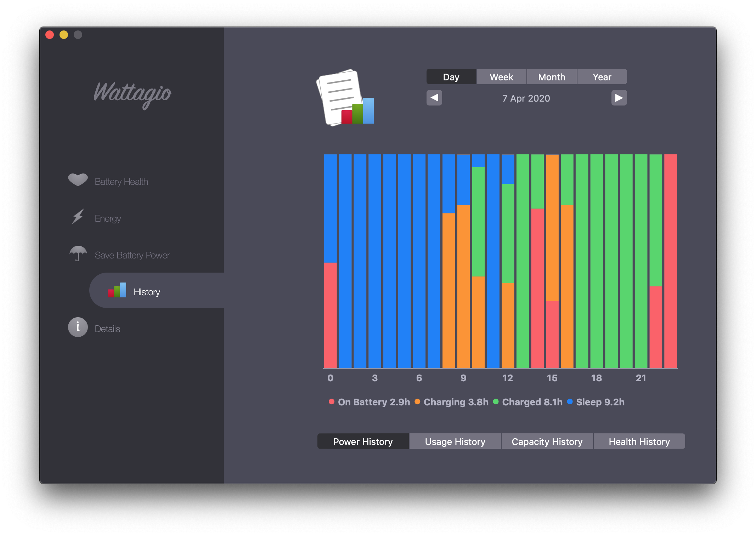Go to next day with right arrow
This screenshot has width=756, height=536.
coord(619,98)
